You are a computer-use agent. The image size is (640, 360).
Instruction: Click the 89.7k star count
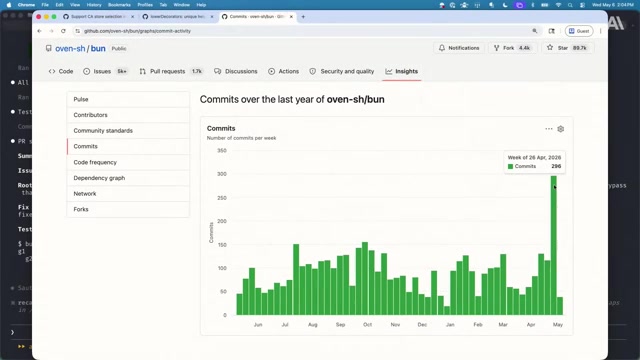click(x=579, y=48)
